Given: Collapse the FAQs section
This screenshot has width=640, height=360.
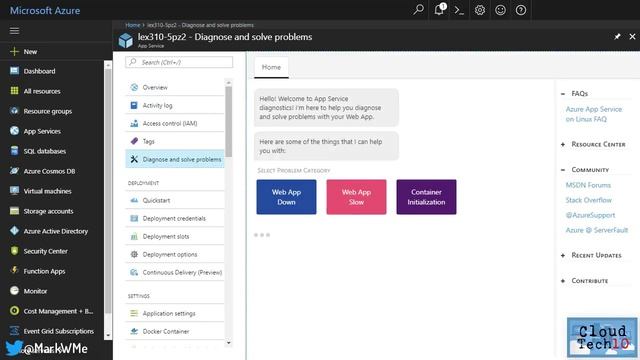Looking at the screenshot, I should 563,94.
